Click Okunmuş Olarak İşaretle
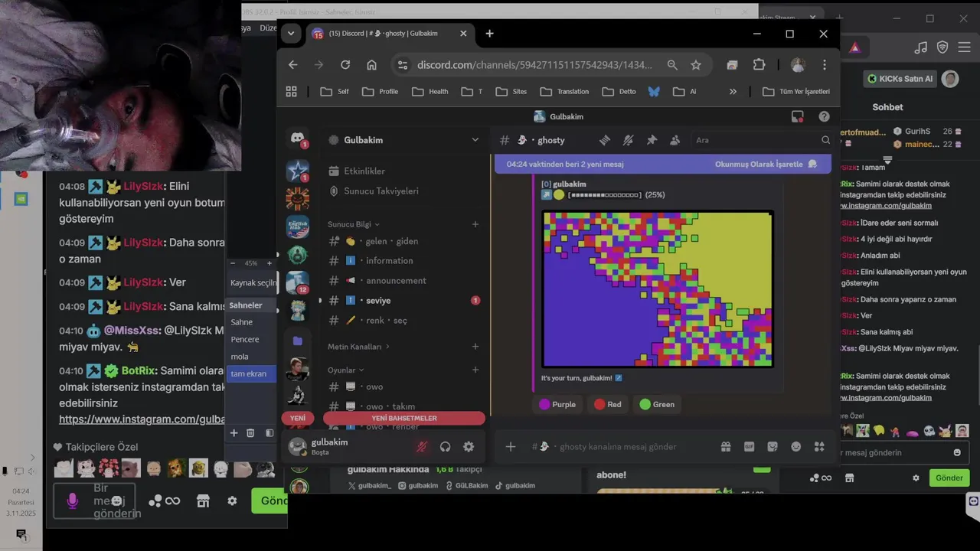The height and width of the screenshot is (551, 980). [766, 164]
